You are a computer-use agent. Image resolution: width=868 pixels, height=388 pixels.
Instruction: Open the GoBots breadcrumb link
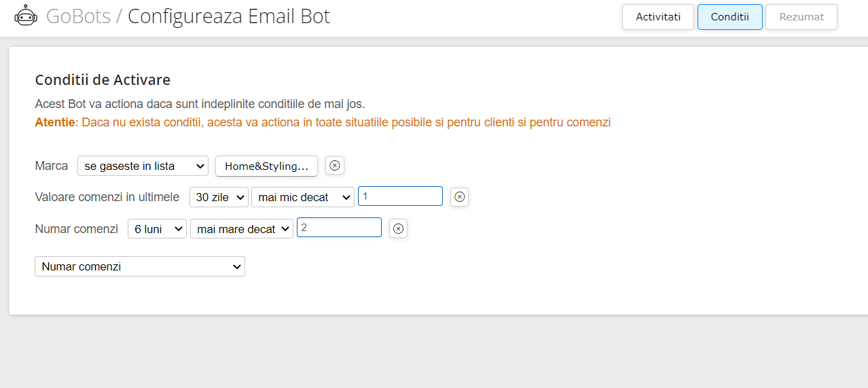coord(78,16)
